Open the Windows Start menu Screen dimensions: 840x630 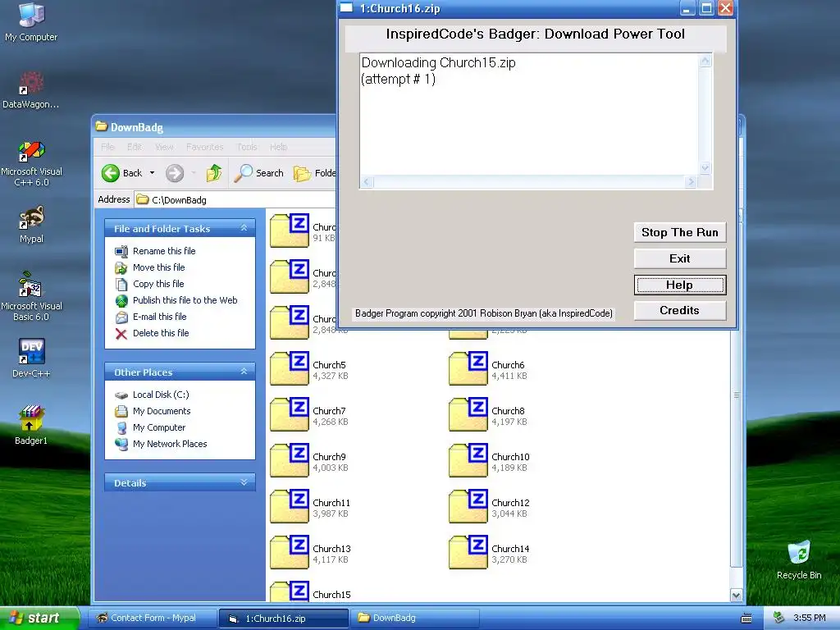coord(39,618)
